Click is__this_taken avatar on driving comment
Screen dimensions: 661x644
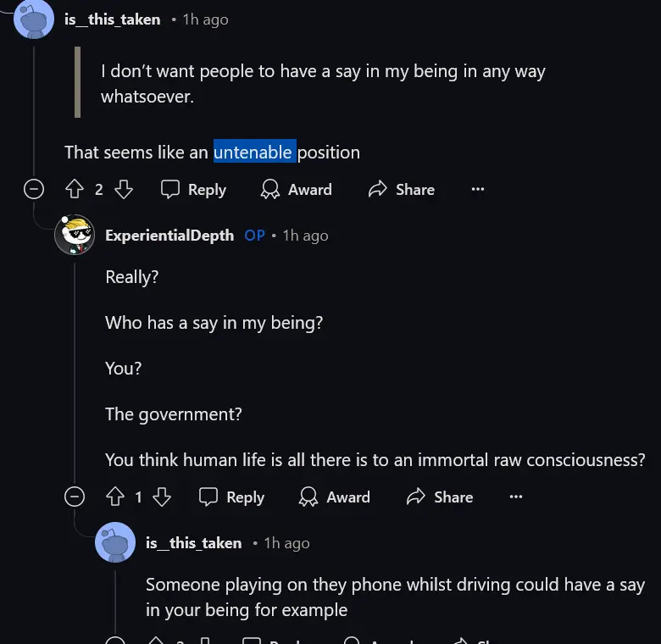click(115, 543)
